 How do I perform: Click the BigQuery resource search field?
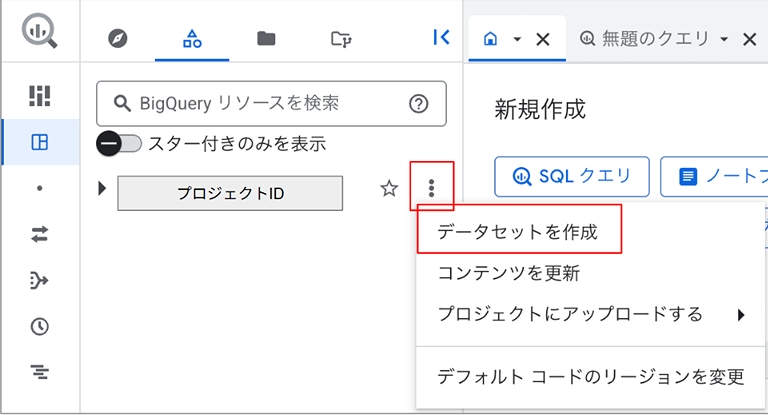click(271, 103)
